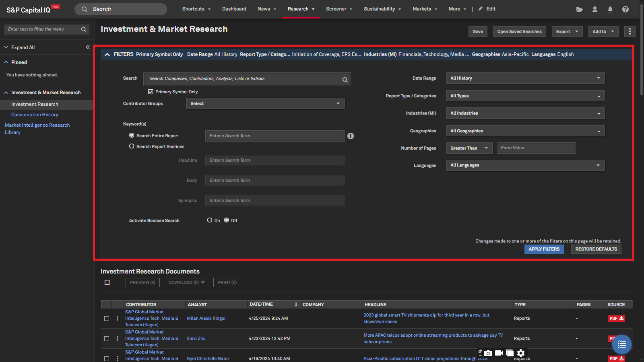Expand the Contributor Groups Select dropdown
Image resolution: width=644 pixels, height=362 pixels.
point(265,103)
